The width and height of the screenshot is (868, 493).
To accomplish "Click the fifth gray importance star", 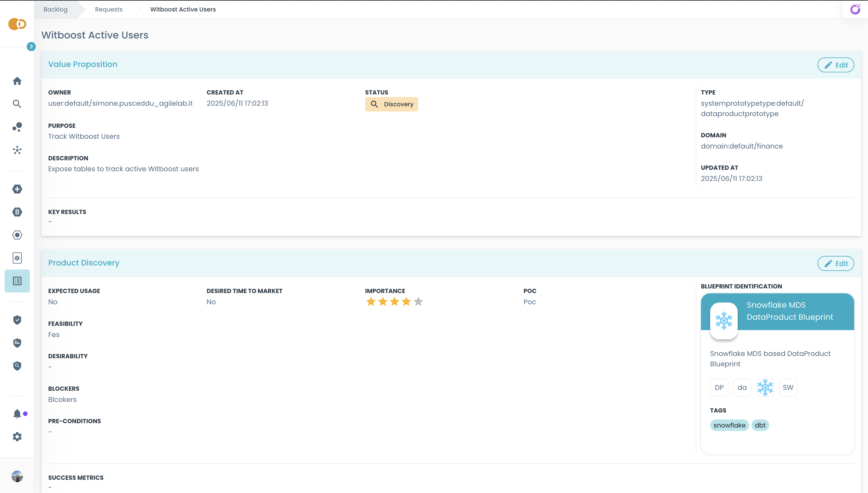I will click(418, 301).
